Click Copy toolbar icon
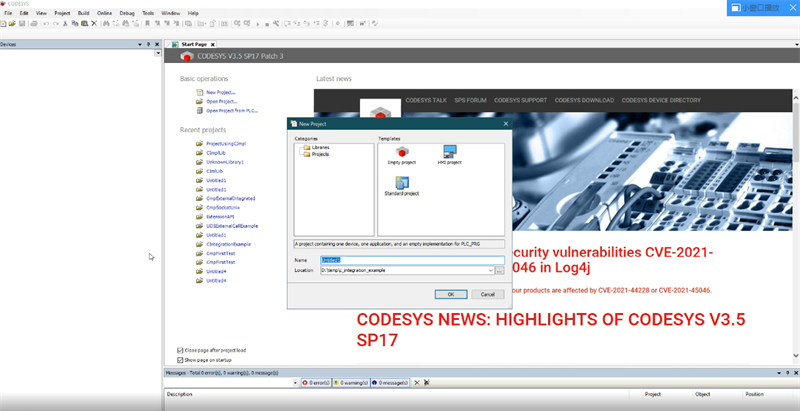This screenshot has width=800, height=411. click(74, 23)
